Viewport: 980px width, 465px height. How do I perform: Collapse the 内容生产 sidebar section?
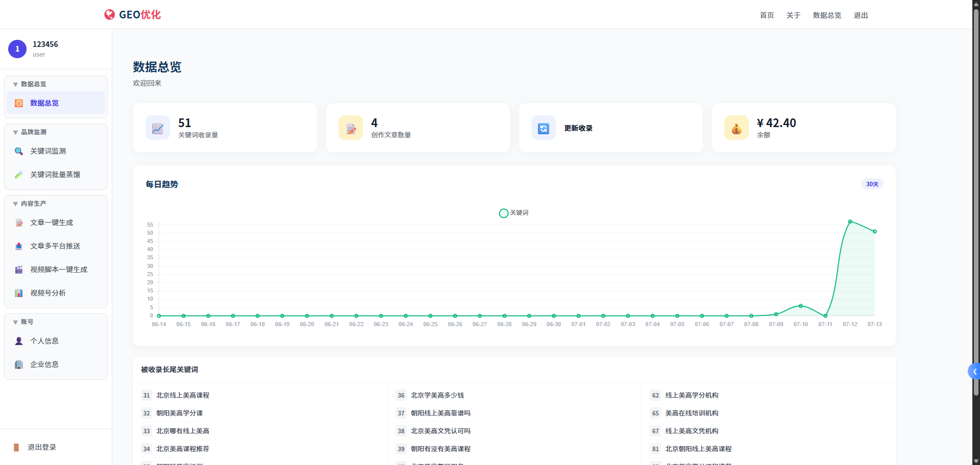click(30, 204)
